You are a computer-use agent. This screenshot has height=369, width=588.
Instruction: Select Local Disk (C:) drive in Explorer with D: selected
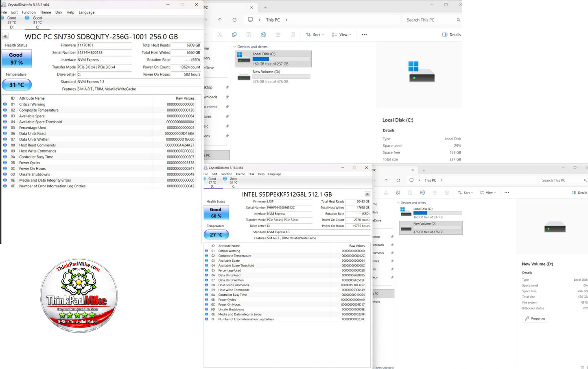[x=431, y=213]
